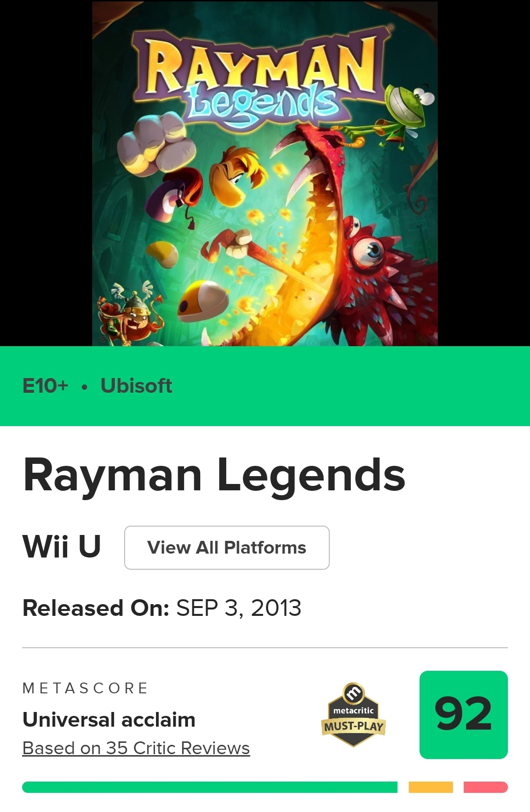The height and width of the screenshot is (812, 530).
Task: Tap Rayman's face on the cover art
Action: [x=236, y=177]
